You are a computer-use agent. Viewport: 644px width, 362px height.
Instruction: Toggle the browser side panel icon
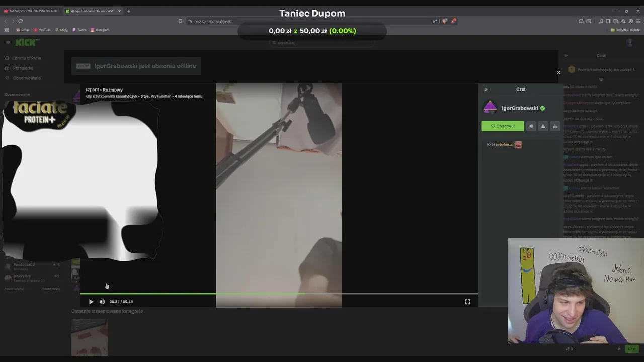pyautogui.click(x=608, y=21)
